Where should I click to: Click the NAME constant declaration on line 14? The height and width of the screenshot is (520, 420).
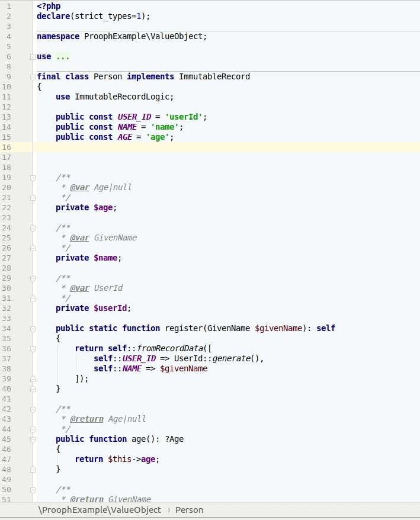pyautogui.click(x=127, y=127)
